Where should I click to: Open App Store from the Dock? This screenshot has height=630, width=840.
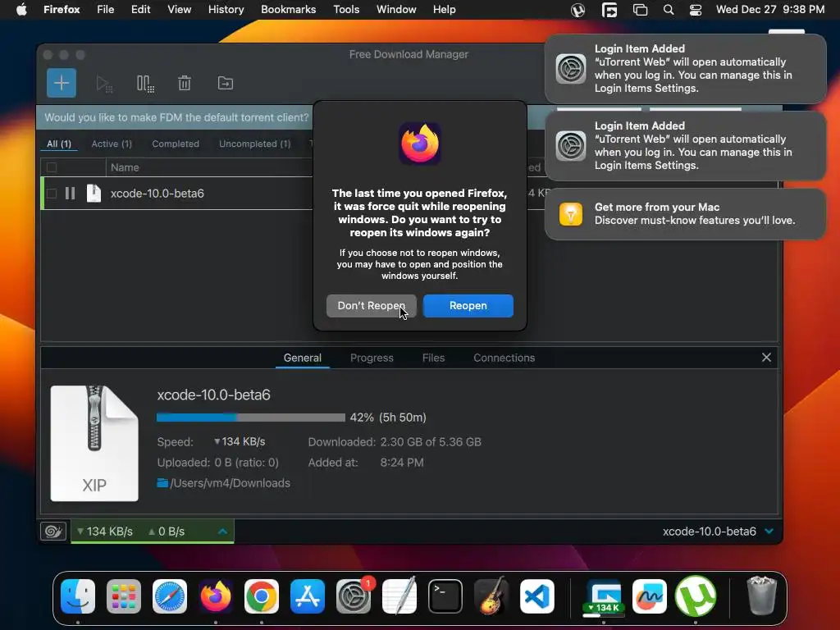click(x=308, y=596)
